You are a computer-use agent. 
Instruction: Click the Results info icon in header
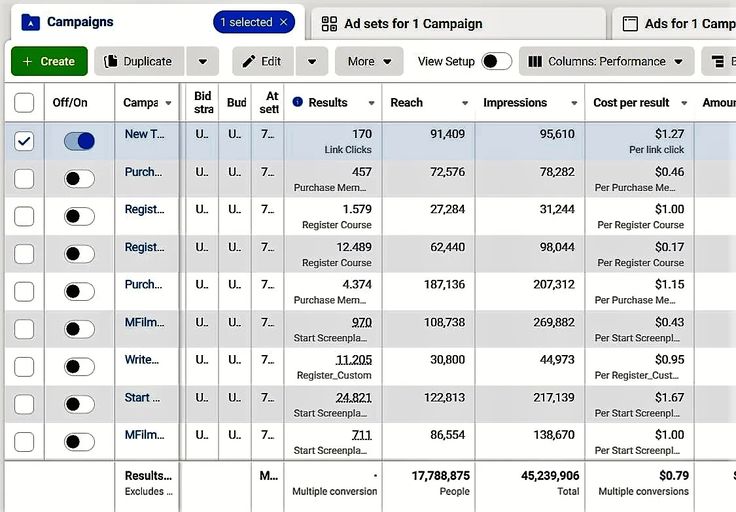click(297, 102)
